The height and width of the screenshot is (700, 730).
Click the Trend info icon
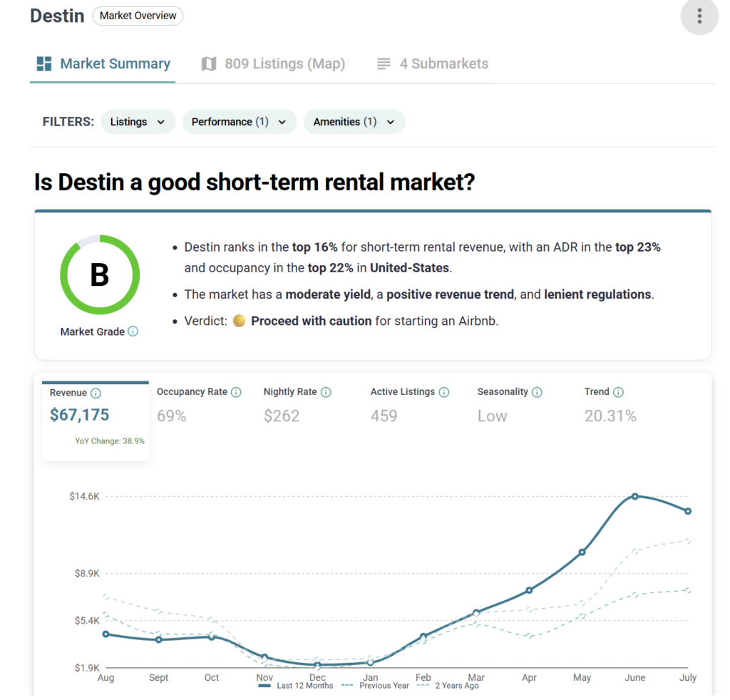click(x=618, y=392)
